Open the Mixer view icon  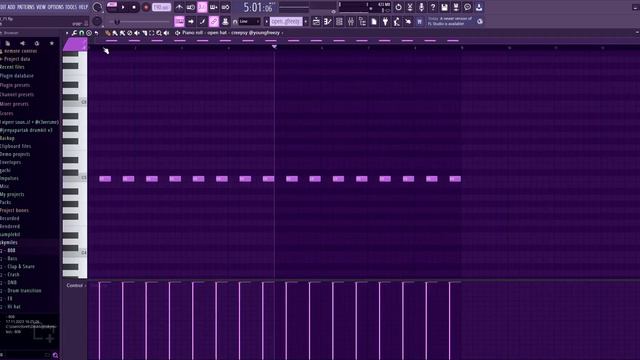351,21
